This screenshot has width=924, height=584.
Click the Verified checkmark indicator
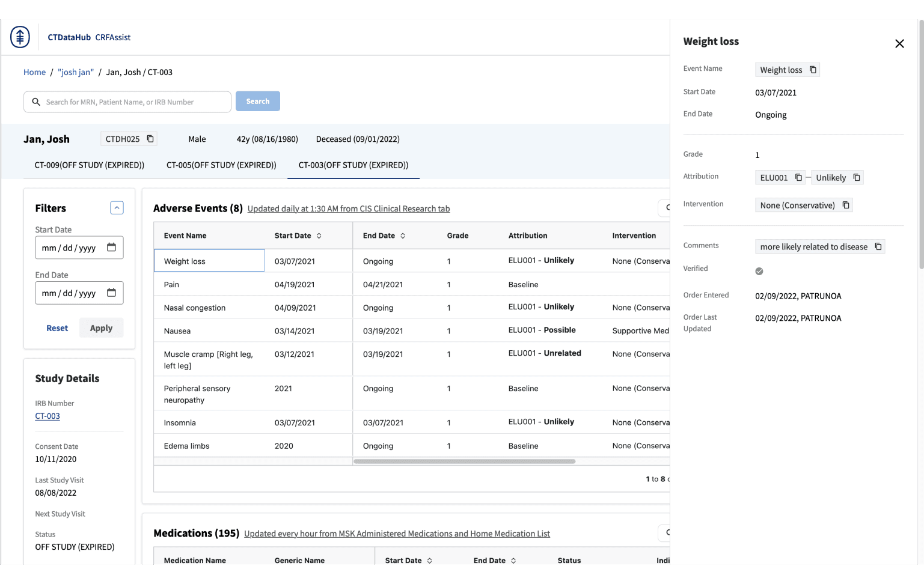pos(759,271)
